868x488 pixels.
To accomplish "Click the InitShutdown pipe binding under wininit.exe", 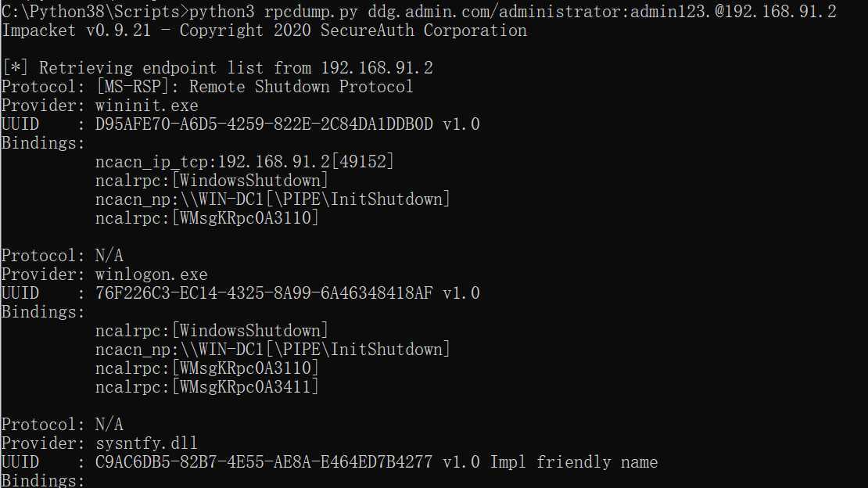I will [x=273, y=199].
